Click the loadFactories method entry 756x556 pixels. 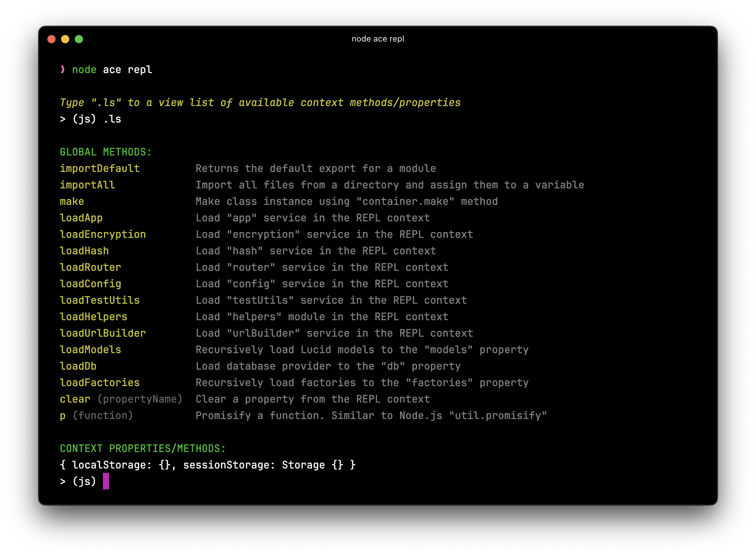99,383
